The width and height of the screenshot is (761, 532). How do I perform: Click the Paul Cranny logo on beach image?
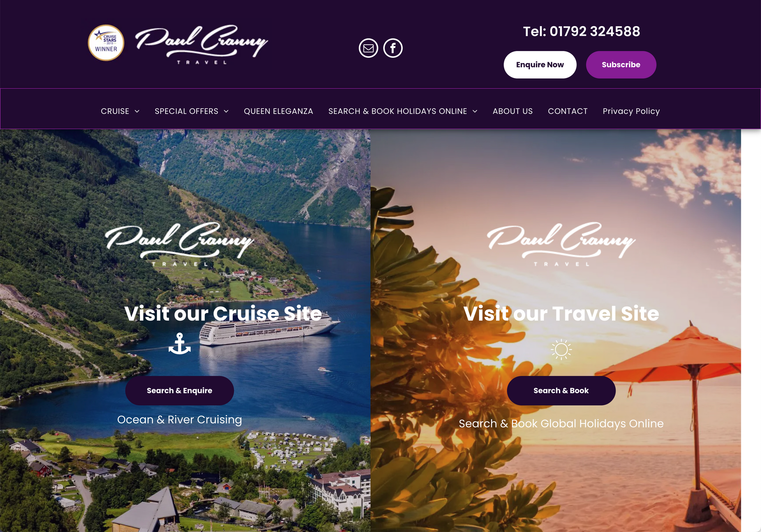pyautogui.click(x=561, y=244)
